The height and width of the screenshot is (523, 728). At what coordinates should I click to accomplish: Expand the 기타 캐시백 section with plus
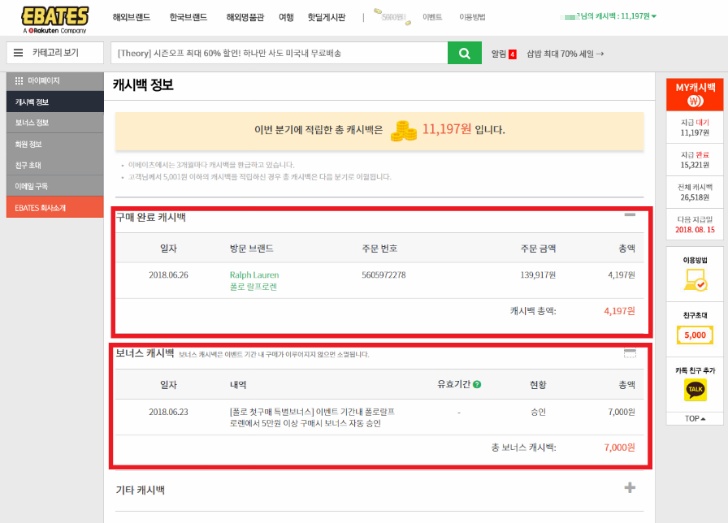point(630,488)
